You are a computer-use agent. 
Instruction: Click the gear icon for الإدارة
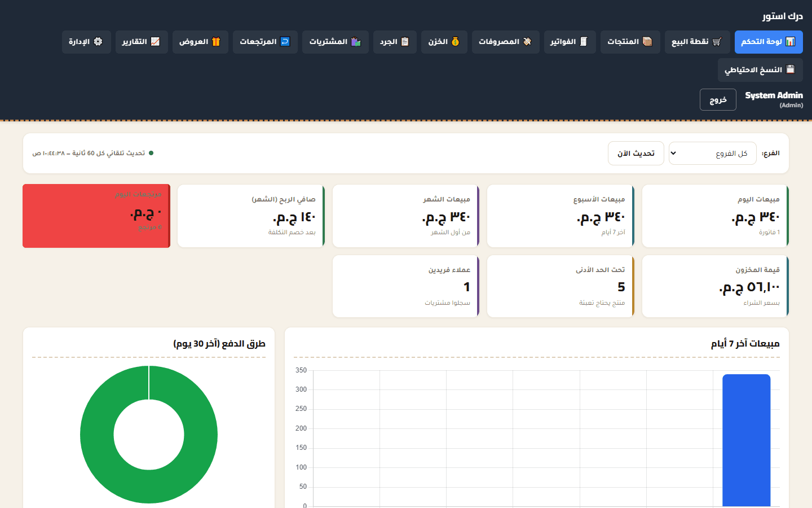[x=98, y=42]
